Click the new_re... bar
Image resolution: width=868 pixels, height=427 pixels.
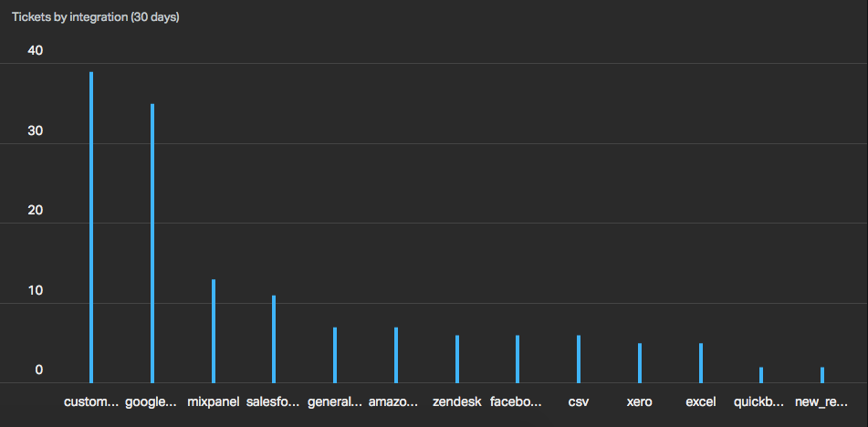pyautogui.click(x=822, y=375)
